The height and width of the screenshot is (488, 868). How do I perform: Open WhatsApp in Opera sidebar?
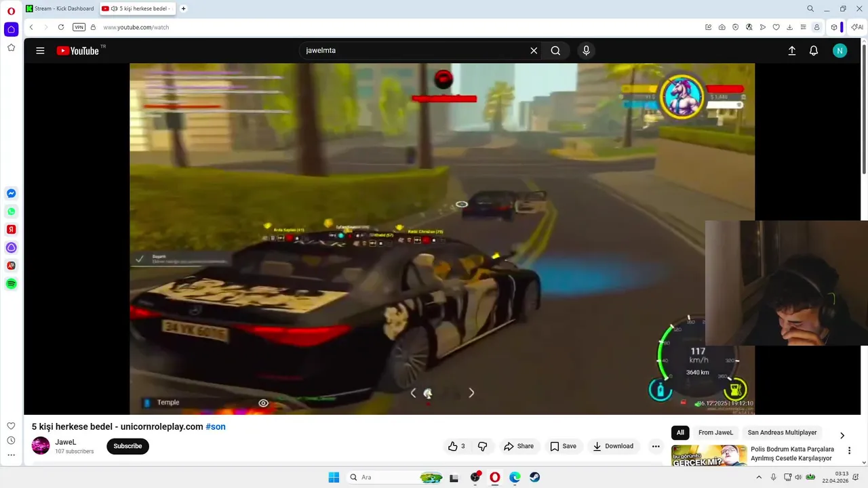[x=11, y=211]
